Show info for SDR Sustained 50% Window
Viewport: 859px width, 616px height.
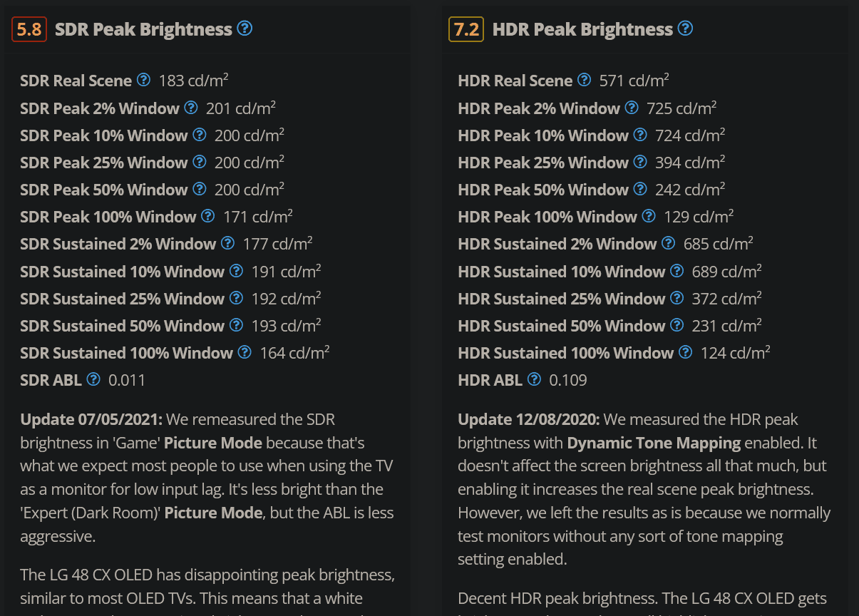pyautogui.click(x=236, y=325)
